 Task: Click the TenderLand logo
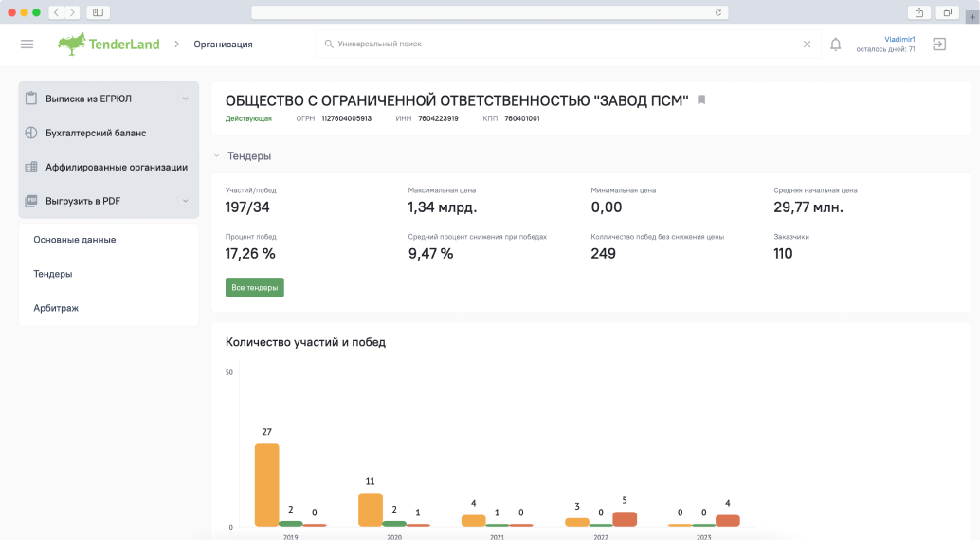[108, 44]
